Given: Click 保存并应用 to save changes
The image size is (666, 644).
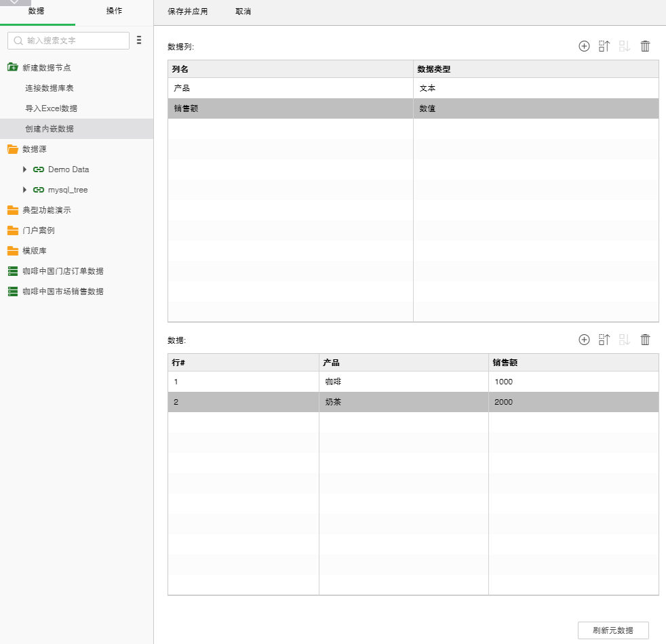Looking at the screenshot, I should click(187, 12).
